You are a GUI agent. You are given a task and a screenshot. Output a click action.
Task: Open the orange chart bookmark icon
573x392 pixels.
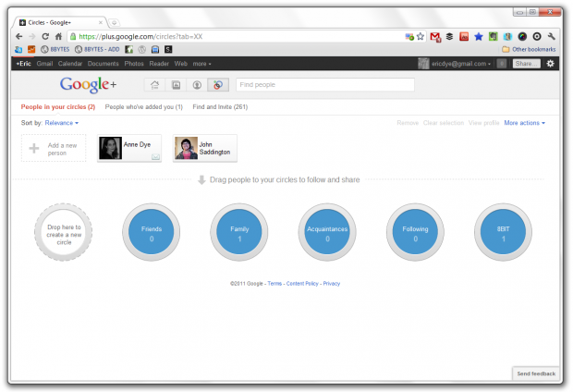tap(31, 49)
